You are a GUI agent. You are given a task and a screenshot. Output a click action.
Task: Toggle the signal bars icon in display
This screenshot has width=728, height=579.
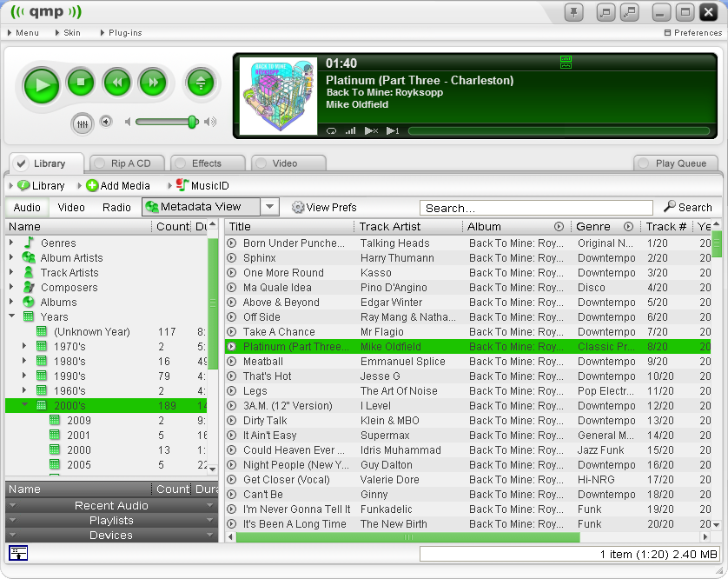click(x=351, y=131)
